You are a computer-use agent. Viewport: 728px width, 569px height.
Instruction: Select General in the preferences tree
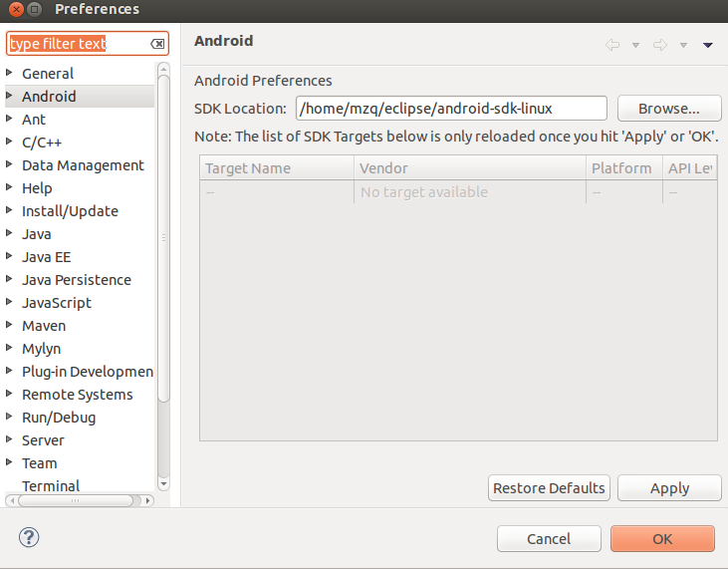[48, 74]
